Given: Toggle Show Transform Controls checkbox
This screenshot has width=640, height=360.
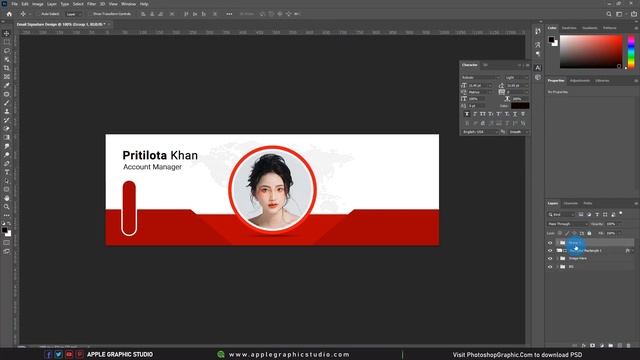Looking at the screenshot, I should point(90,14).
